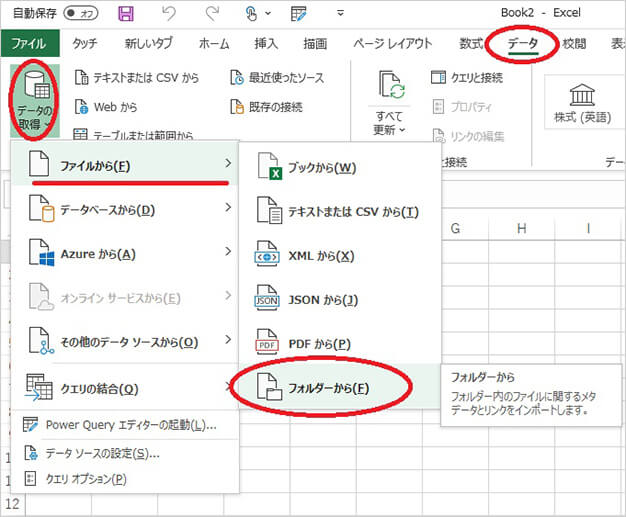The height and width of the screenshot is (517, 626).
Task: Select column I header
Action: point(588,229)
